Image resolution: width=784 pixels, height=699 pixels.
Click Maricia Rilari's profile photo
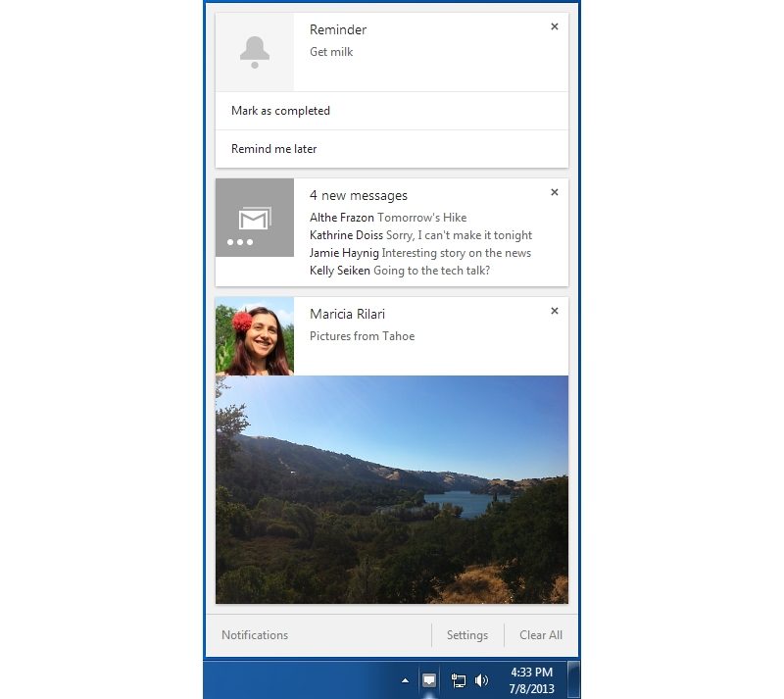(x=255, y=336)
